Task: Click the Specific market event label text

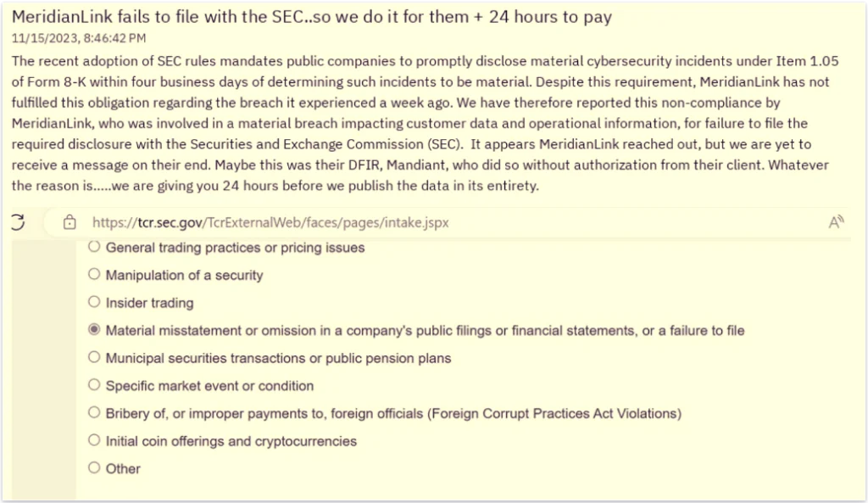Action: click(x=209, y=386)
